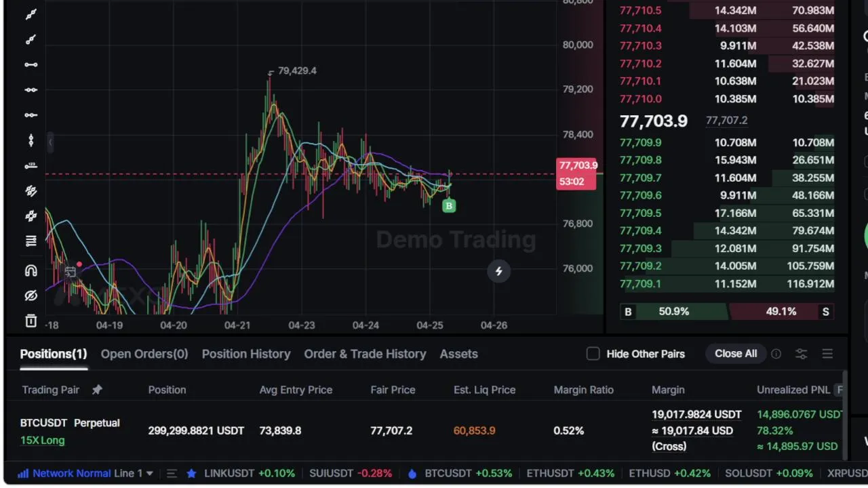
Task: Collapse the drawing toolbar with the side arrow
Action: [x=50, y=142]
